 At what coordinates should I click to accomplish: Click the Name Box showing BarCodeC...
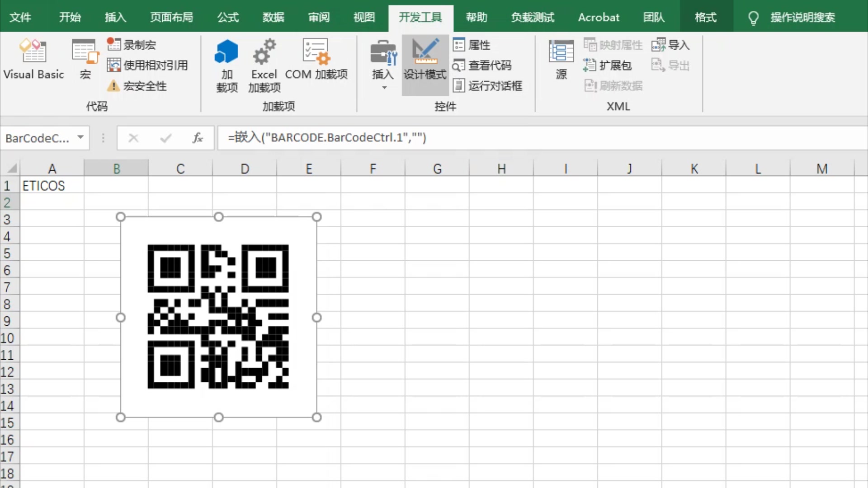click(x=38, y=138)
